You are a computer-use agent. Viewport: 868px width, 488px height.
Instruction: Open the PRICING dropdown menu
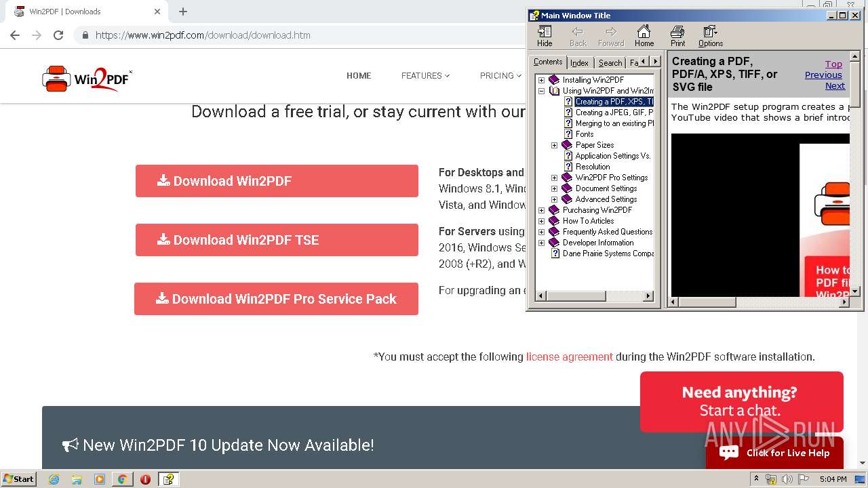(500, 76)
